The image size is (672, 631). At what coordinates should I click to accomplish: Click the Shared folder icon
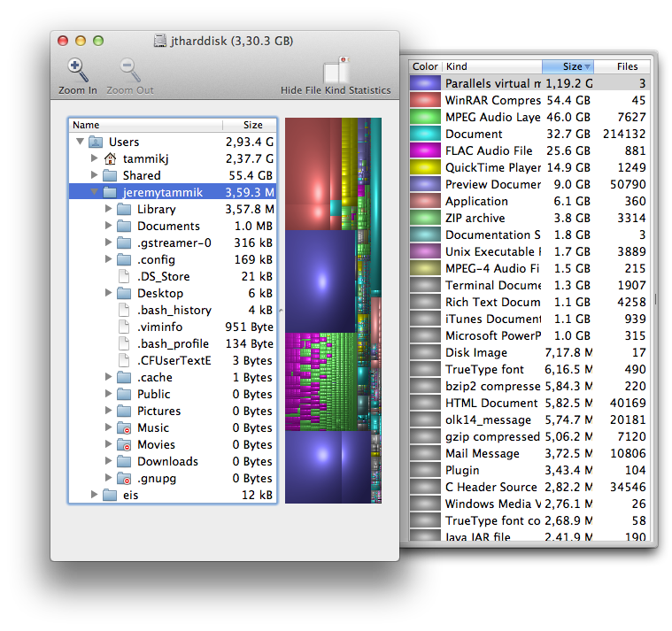point(110,175)
